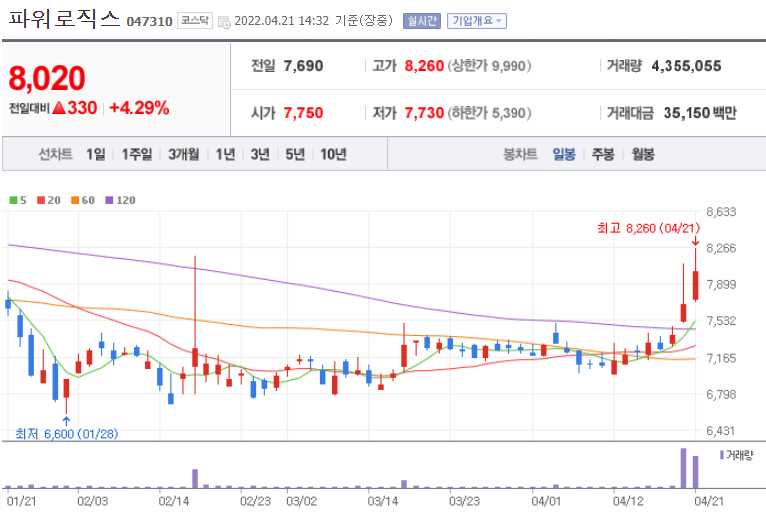Select the 1일 line chart tab
766x518 pixels.
coord(96,154)
